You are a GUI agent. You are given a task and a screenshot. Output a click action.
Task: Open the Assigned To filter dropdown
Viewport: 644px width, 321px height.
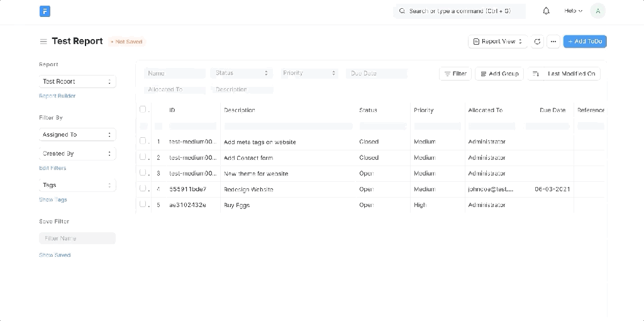point(77,135)
